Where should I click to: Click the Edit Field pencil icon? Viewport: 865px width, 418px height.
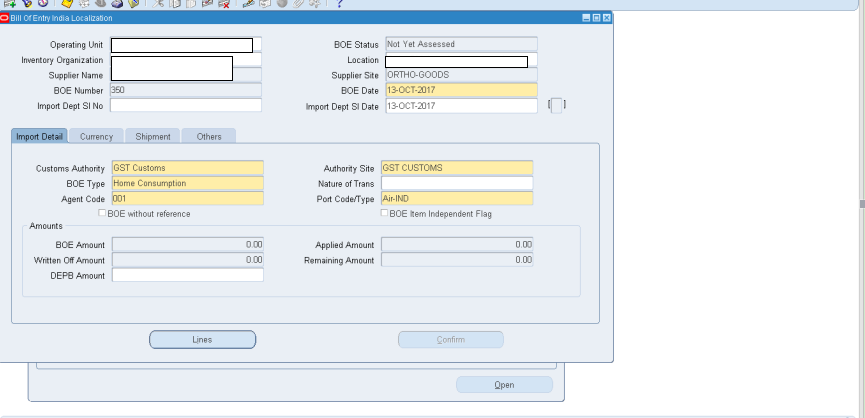click(248, 3)
